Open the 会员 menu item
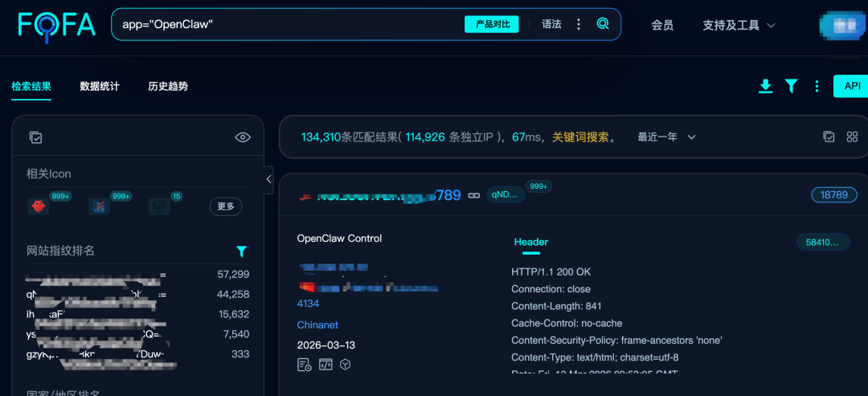 point(662,25)
